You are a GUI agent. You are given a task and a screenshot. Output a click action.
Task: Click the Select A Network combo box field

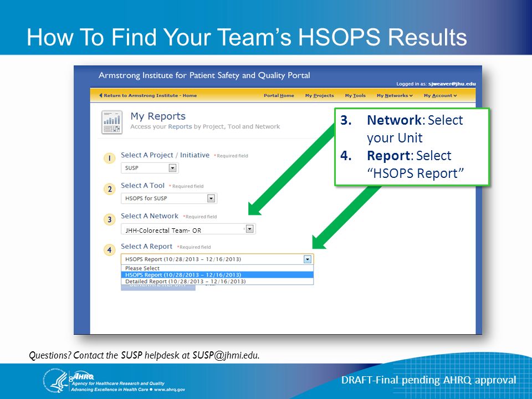(188, 229)
